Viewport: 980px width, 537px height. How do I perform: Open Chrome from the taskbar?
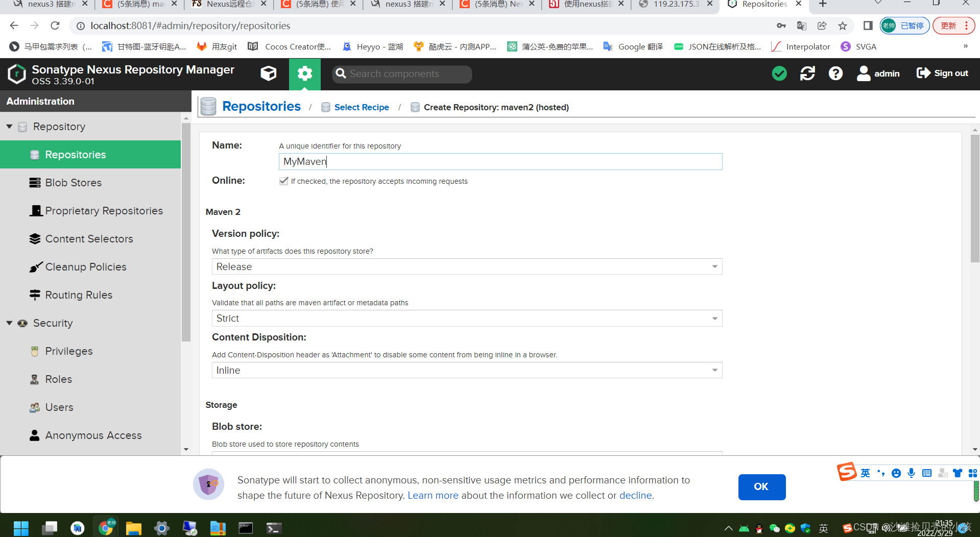coord(106,528)
